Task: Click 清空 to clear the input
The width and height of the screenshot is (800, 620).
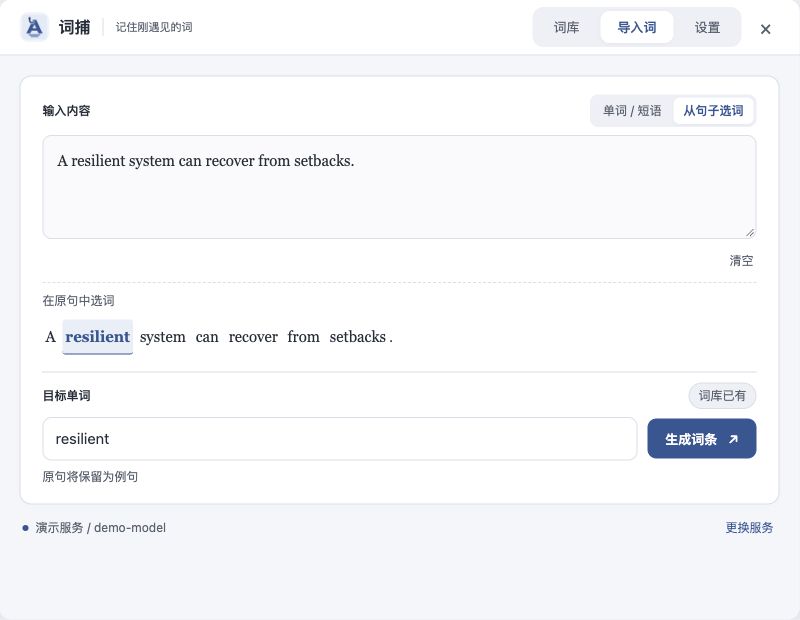Action: (741, 261)
